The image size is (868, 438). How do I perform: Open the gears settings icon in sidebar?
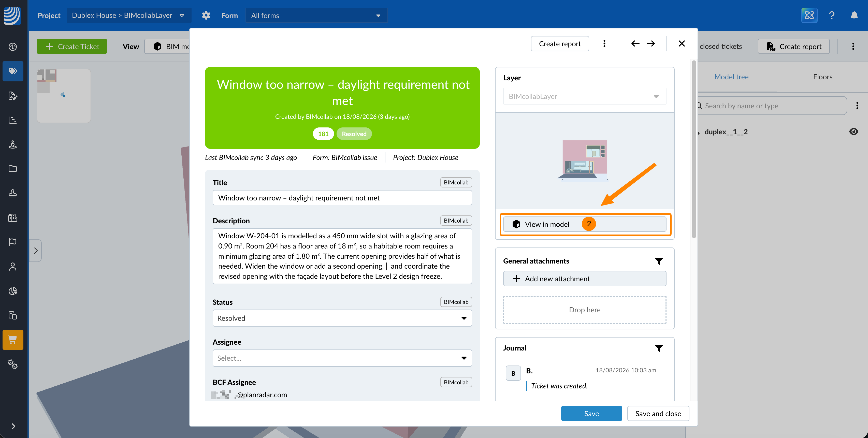[13, 364]
